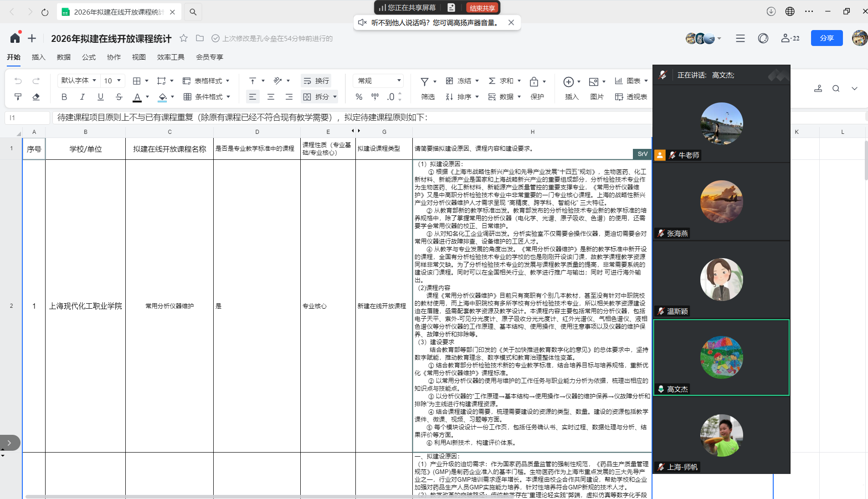Open the pivot table (透视表) tool
868x499 pixels.
[x=631, y=97]
